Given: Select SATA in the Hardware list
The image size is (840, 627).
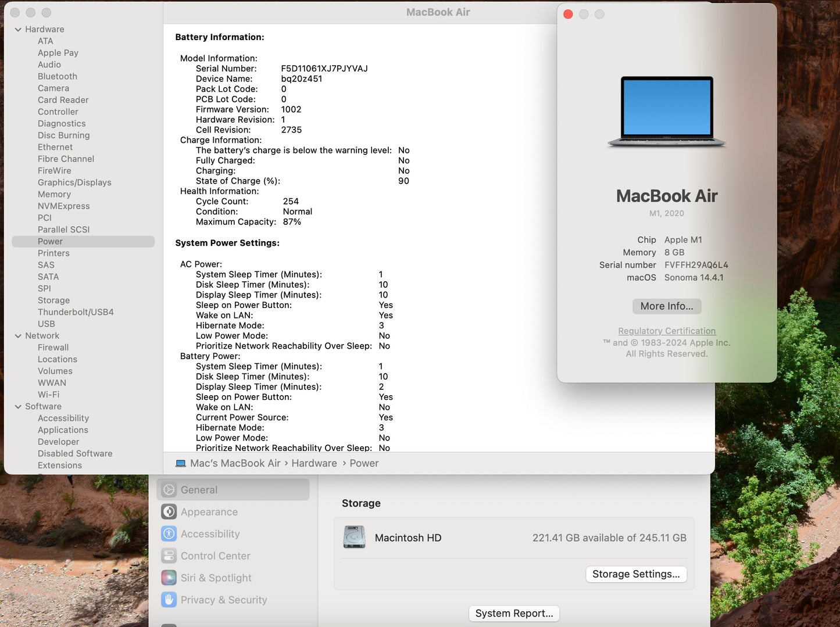Looking at the screenshot, I should [48, 277].
